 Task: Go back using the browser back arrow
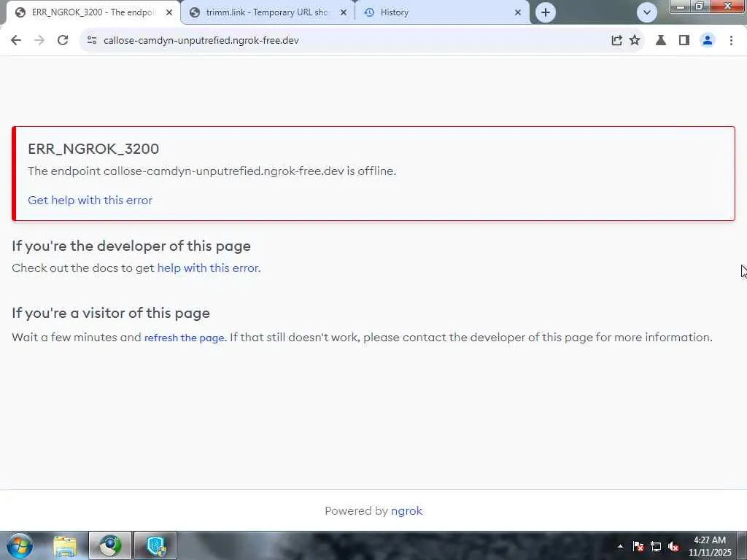(x=16, y=40)
